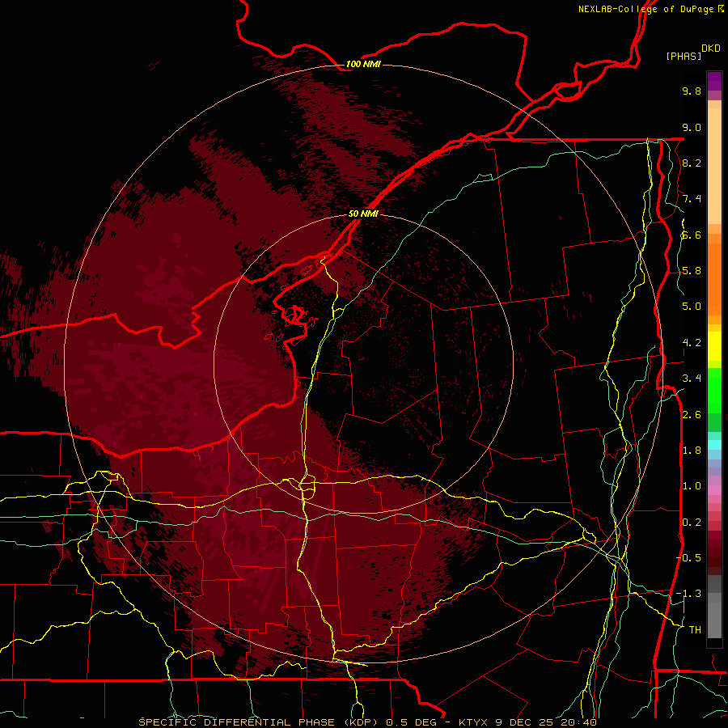The image size is (728, 728).
Task: Select the 5.0 value on the color scale
Action: click(x=692, y=307)
